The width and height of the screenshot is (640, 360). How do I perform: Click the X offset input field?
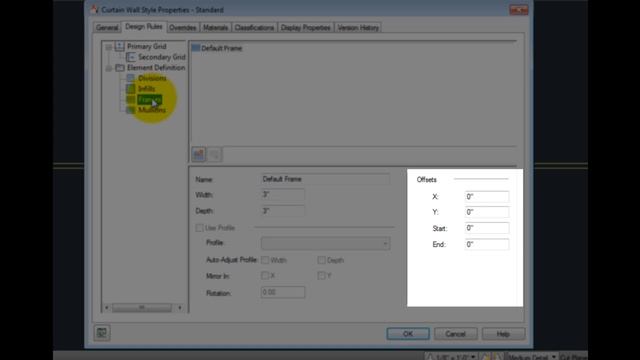[487, 196]
